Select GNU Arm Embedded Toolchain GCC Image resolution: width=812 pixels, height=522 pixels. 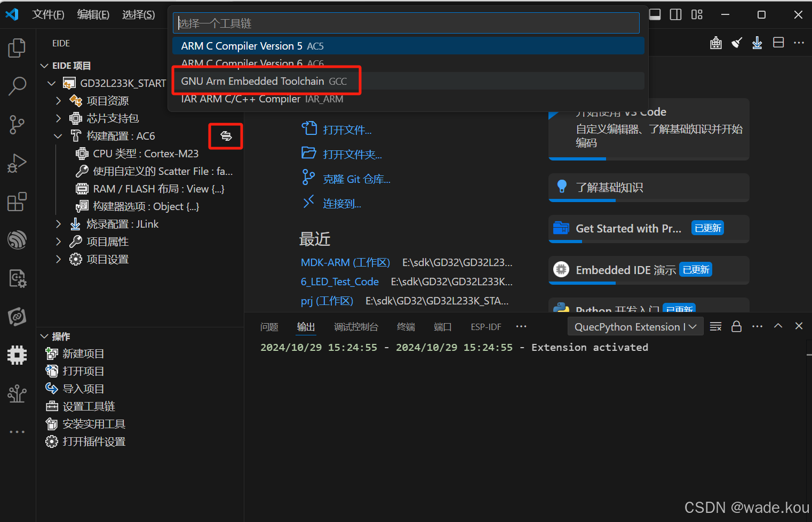(x=408, y=81)
